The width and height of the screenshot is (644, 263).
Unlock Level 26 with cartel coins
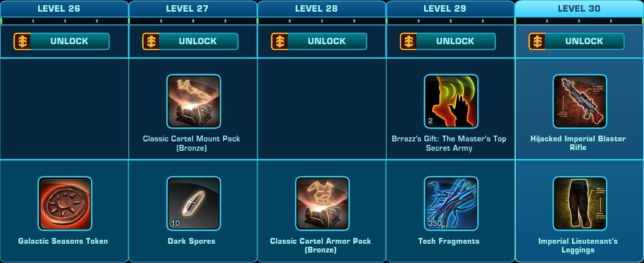pos(62,41)
